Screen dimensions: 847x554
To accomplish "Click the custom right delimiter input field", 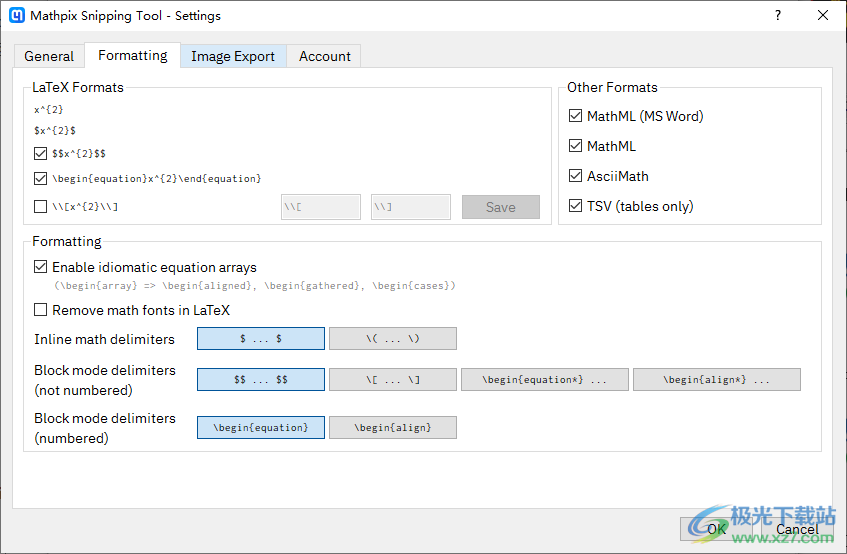I will [x=411, y=207].
